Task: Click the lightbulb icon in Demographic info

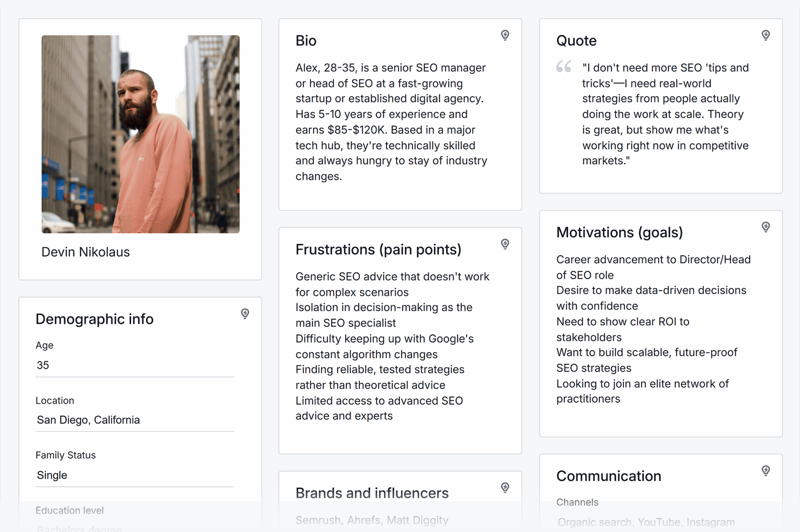Action: click(245, 314)
